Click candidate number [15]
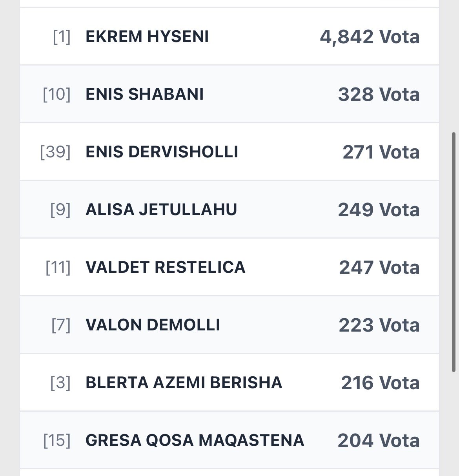This screenshot has height=476, width=459. click(57, 440)
